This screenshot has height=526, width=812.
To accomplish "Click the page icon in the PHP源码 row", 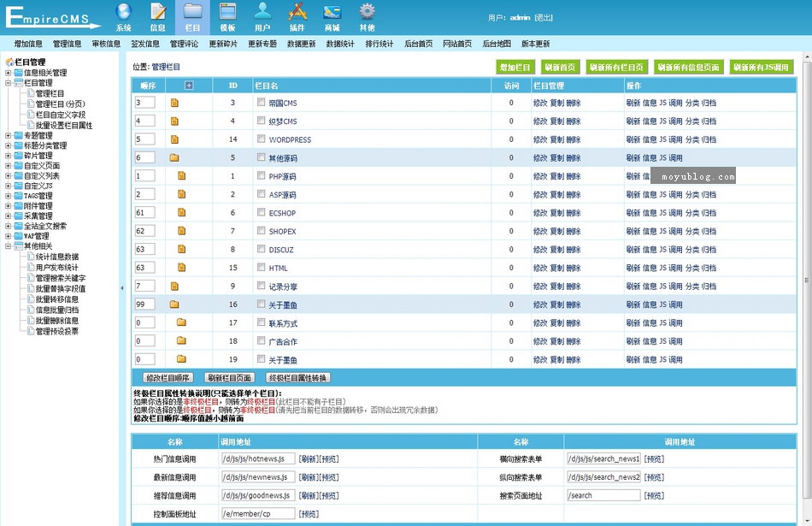I will (181, 175).
